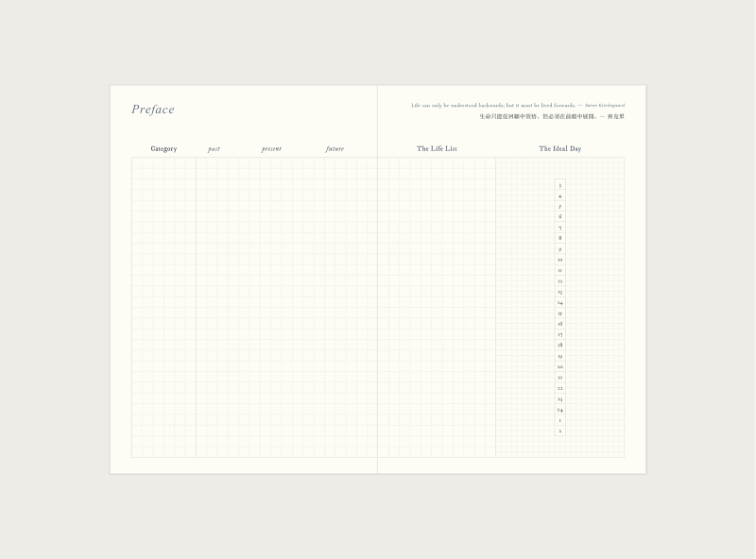Select the Category column header
This screenshot has width=756, height=559.
(x=163, y=149)
